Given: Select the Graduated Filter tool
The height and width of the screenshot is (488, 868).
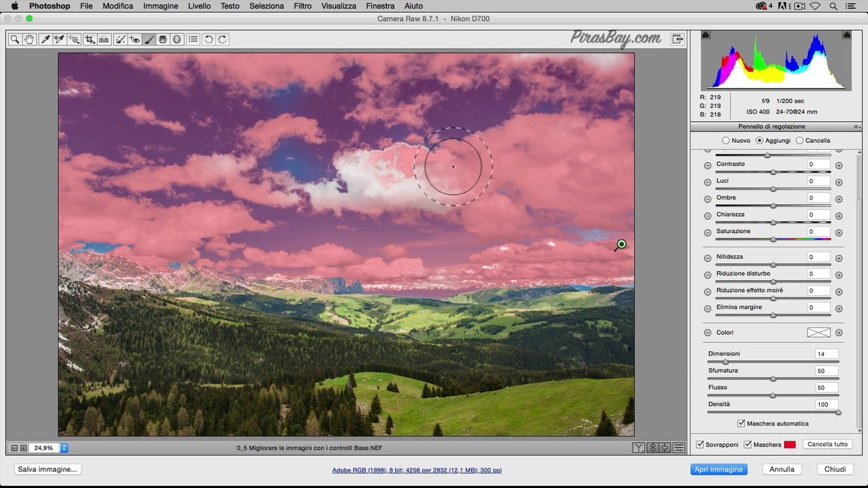Looking at the screenshot, I should click(163, 39).
